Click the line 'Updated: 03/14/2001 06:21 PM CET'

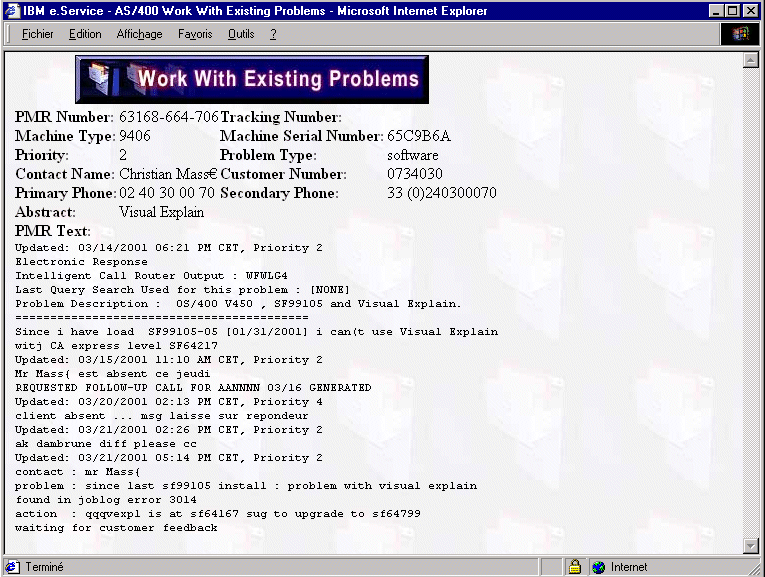coord(169,248)
